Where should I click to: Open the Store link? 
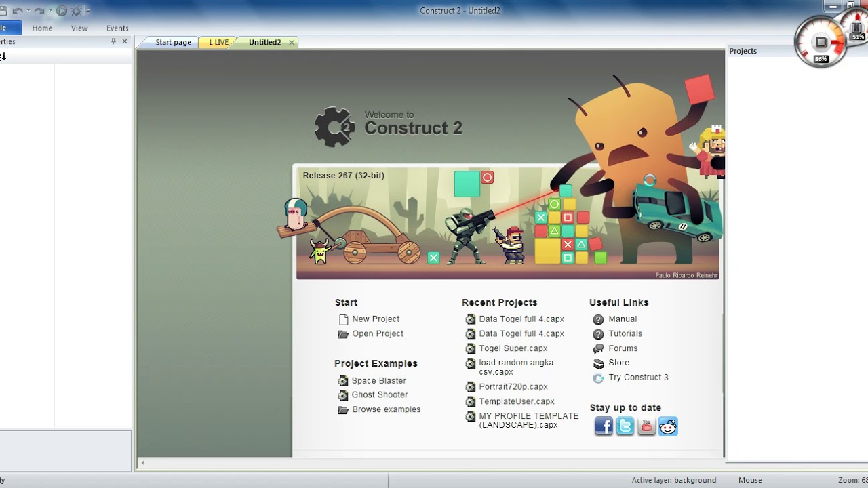(618, 363)
